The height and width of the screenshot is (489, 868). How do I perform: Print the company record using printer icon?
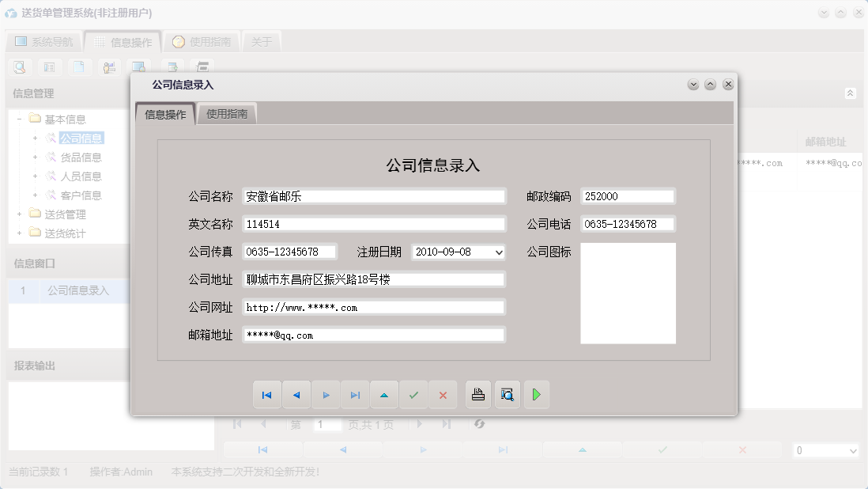coord(477,394)
